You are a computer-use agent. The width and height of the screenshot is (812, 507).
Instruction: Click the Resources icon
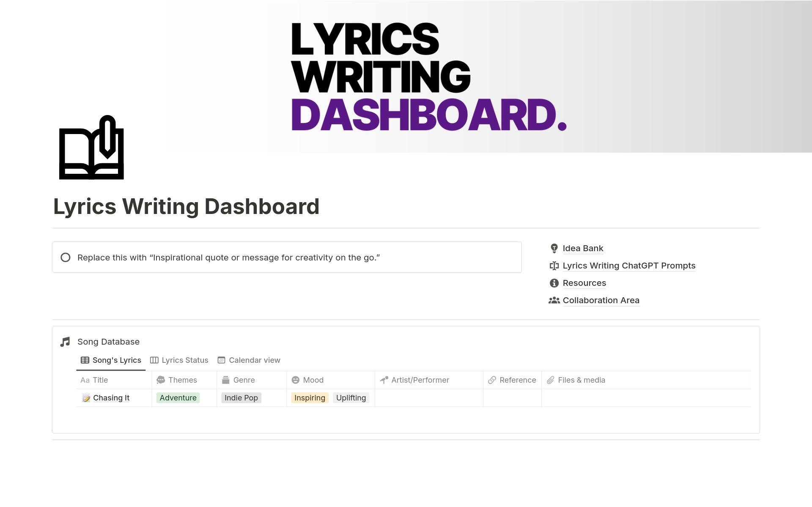553,283
